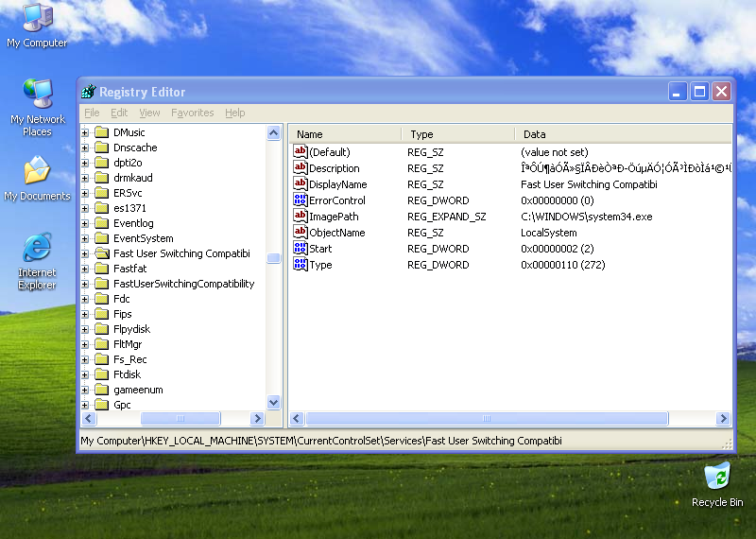Click the tree pane horizontal scroll thumb

point(180,418)
